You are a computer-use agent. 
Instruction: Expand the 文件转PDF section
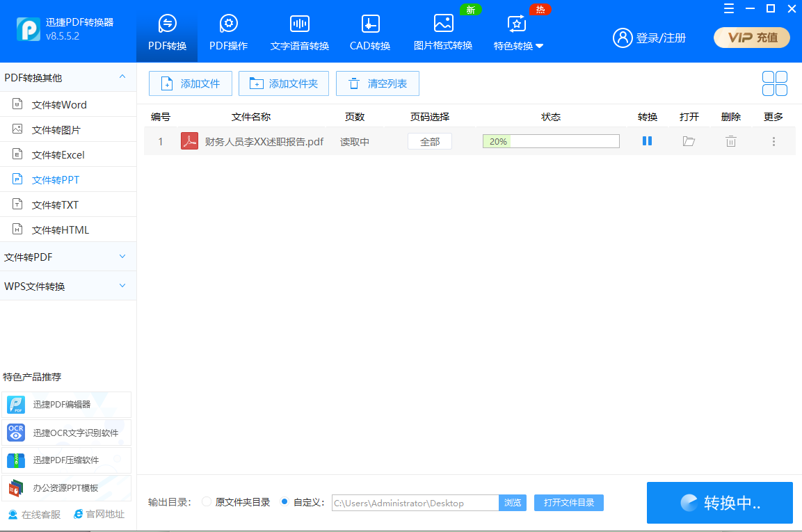(x=67, y=257)
